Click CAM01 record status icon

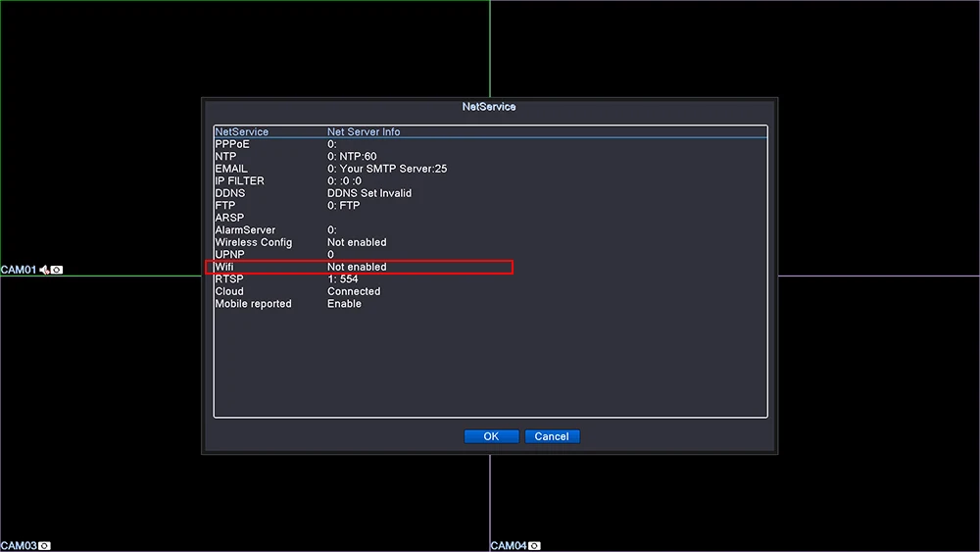pyautogui.click(x=57, y=270)
